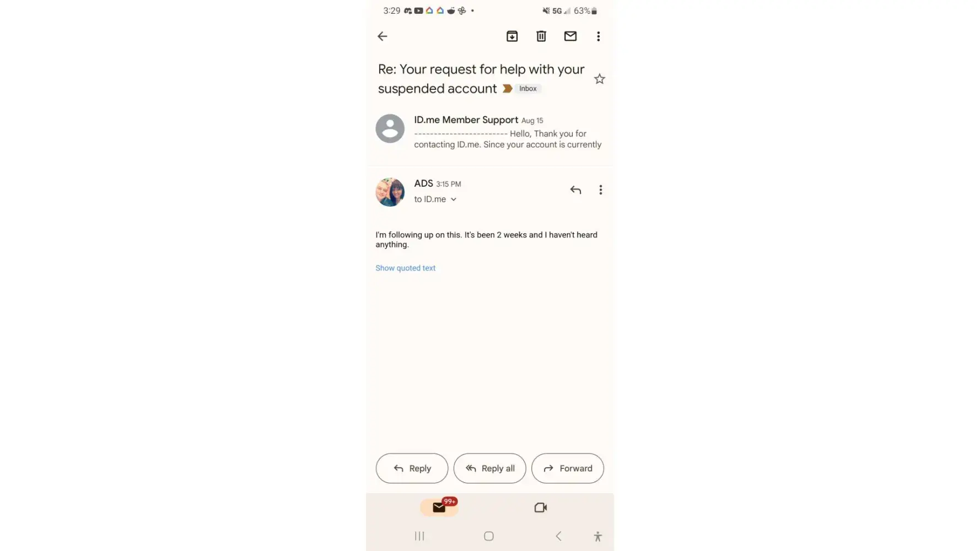980x551 pixels.
Task: Go back with the top-left arrow
Action: (x=382, y=36)
